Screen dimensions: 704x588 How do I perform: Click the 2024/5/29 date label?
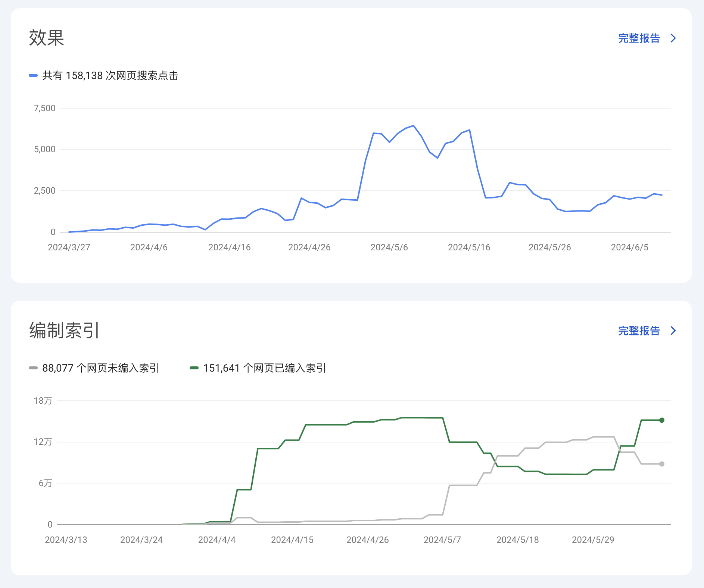pos(593,540)
